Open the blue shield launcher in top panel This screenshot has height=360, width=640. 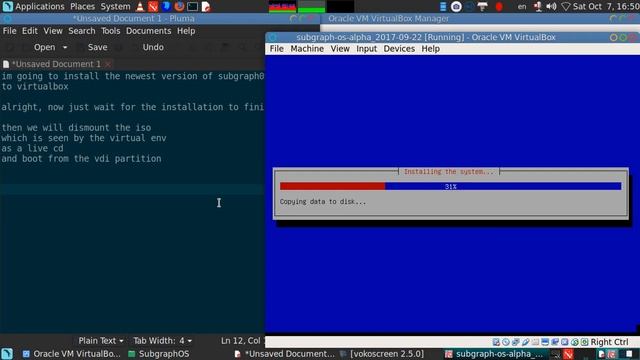[x=166, y=7]
